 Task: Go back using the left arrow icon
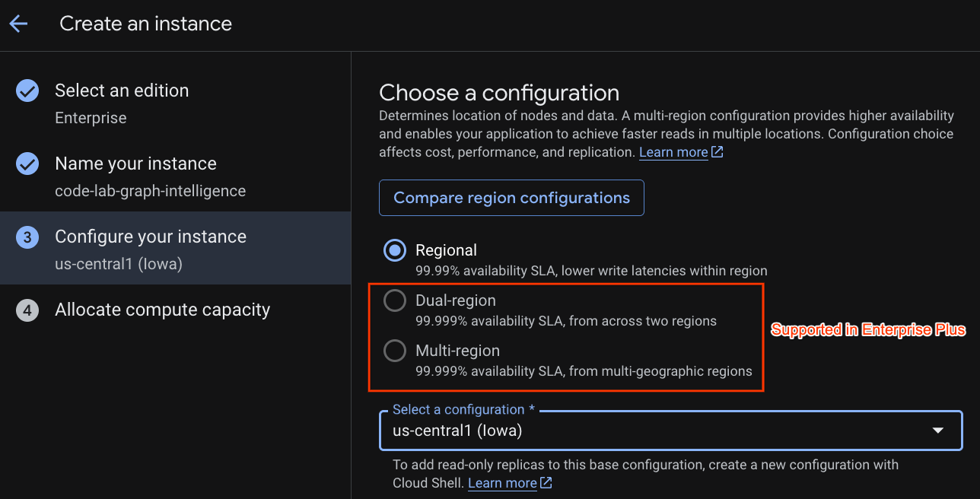(18, 24)
